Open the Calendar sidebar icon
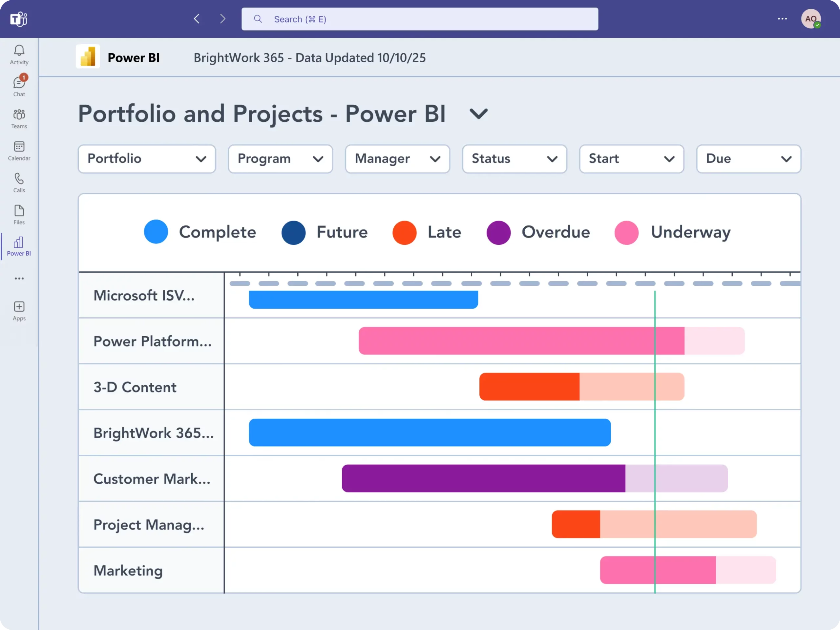The width and height of the screenshot is (840, 630). pos(19,150)
